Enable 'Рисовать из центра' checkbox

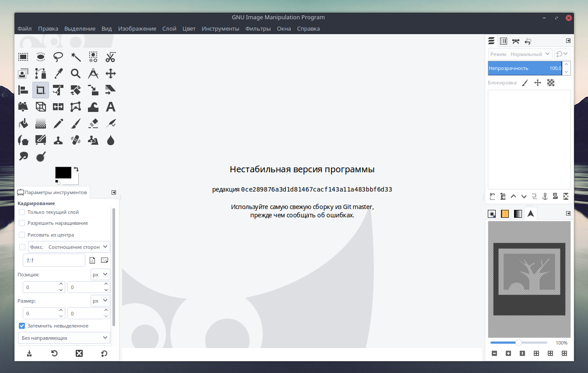pyautogui.click(x=22, y=235)
